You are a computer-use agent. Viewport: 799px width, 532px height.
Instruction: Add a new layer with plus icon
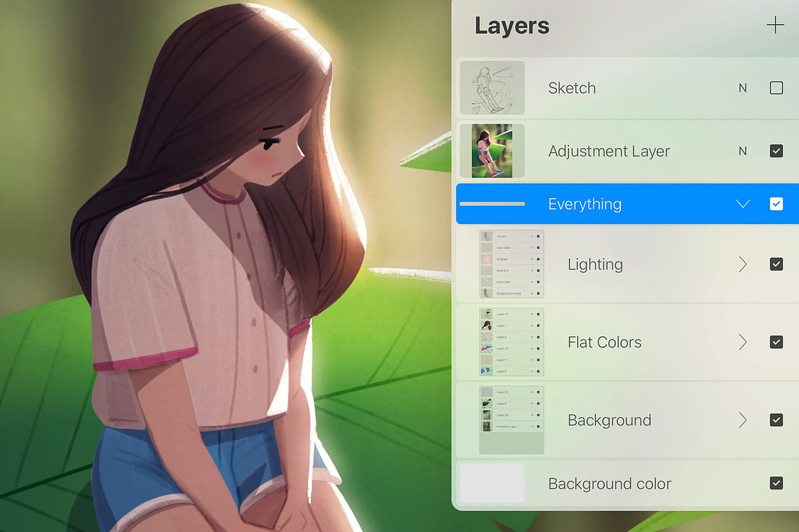[775, 25]
